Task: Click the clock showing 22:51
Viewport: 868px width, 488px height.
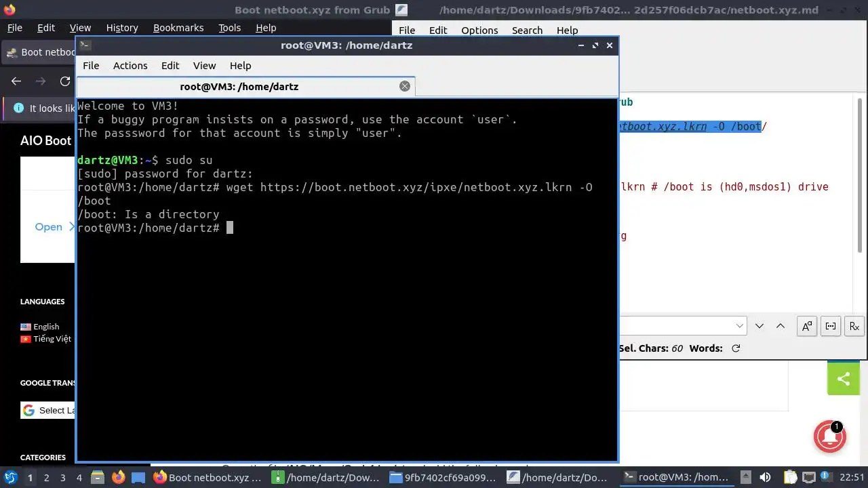Action: click(852, 478)
